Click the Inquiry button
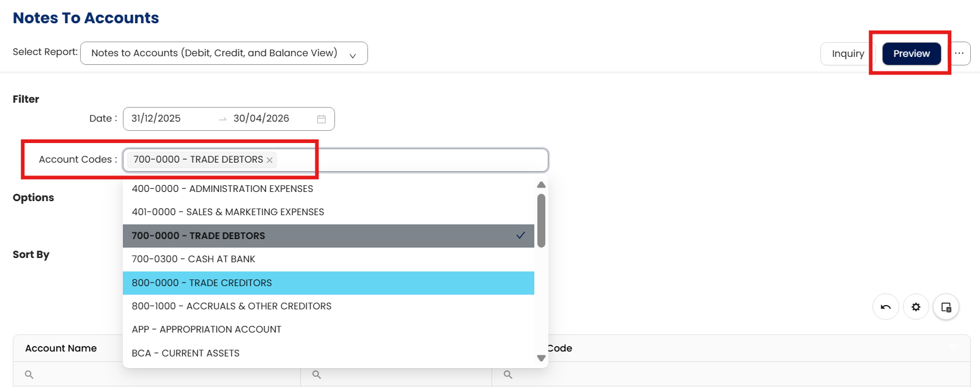This screenshot has width=980, height=387. [x=847, y=54]
